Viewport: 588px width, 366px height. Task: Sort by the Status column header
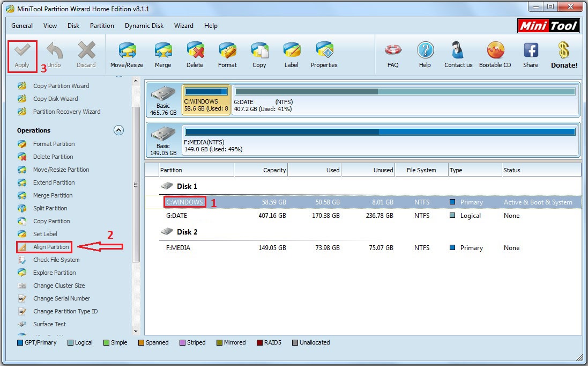541,170
